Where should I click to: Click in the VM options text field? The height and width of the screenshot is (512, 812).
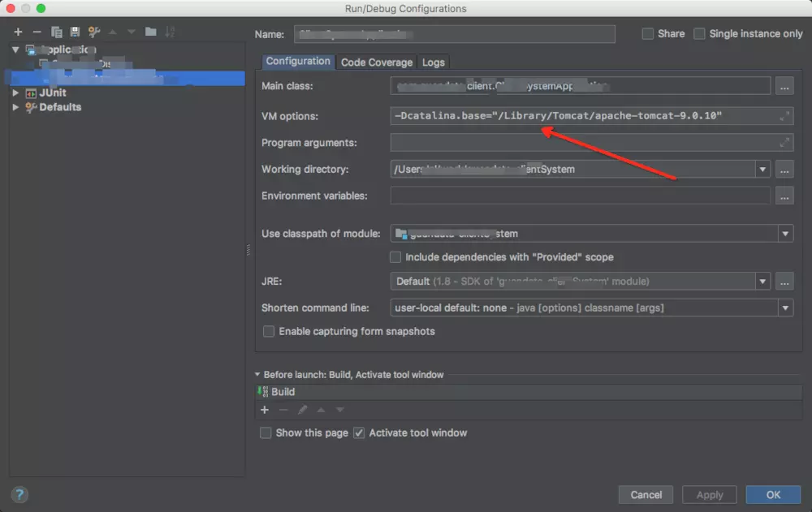(592, 116)
